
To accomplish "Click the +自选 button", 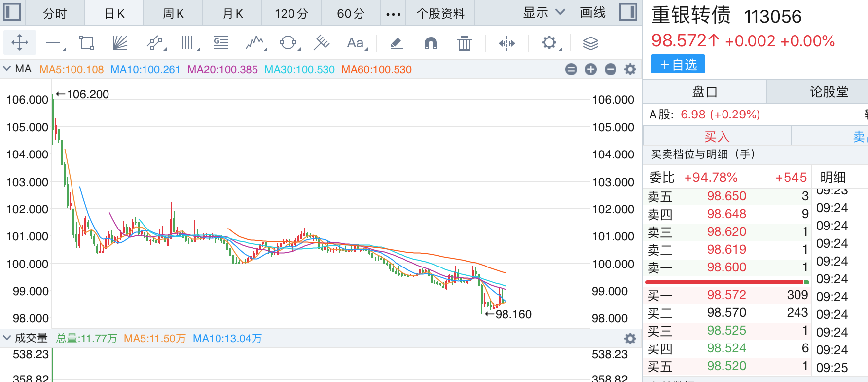I will tap(678, 65).
